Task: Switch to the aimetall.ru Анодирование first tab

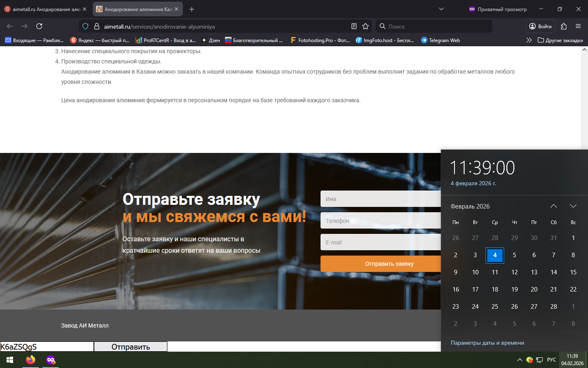Action: coord(43,9)
